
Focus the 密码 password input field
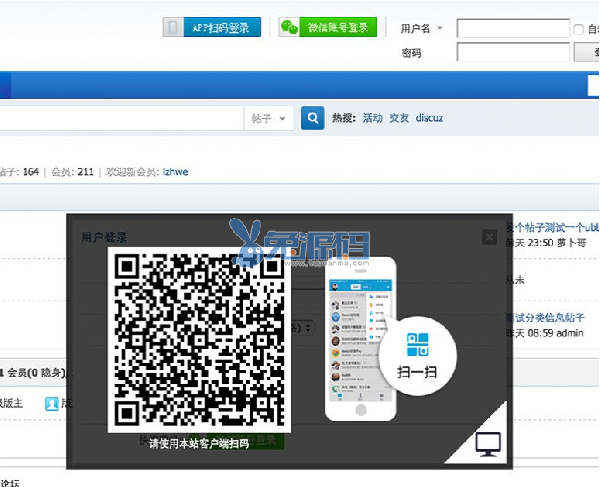coord(513,52)
